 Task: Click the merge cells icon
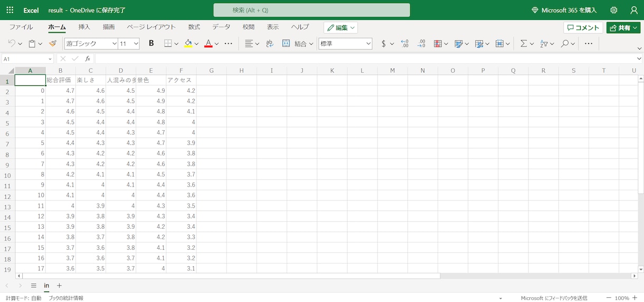pyautogui.click(x=286, y=44)
